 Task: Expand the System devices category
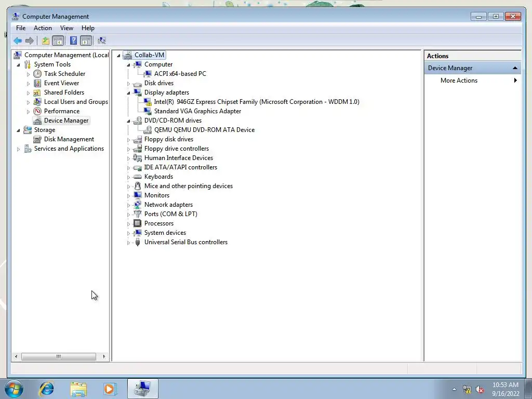click(128, 233)
